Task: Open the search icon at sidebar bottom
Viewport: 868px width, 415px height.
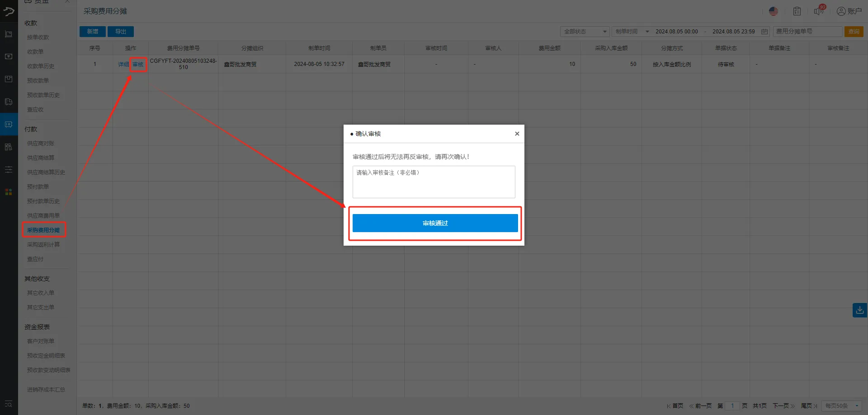Action: click(8, 405)
